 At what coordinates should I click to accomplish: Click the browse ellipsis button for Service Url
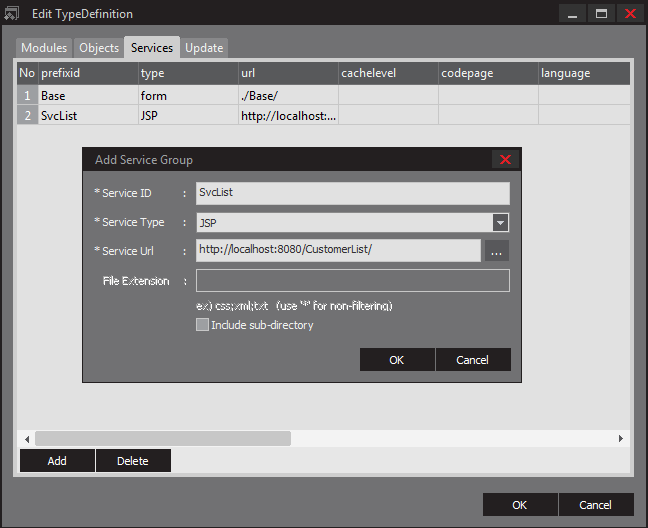pos(496,251)
